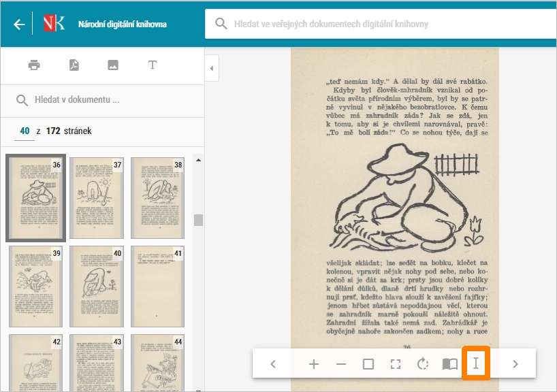This screenshot has height=392, width=557.
Task: Toggle double-page book view
Action: coord(449,364)
